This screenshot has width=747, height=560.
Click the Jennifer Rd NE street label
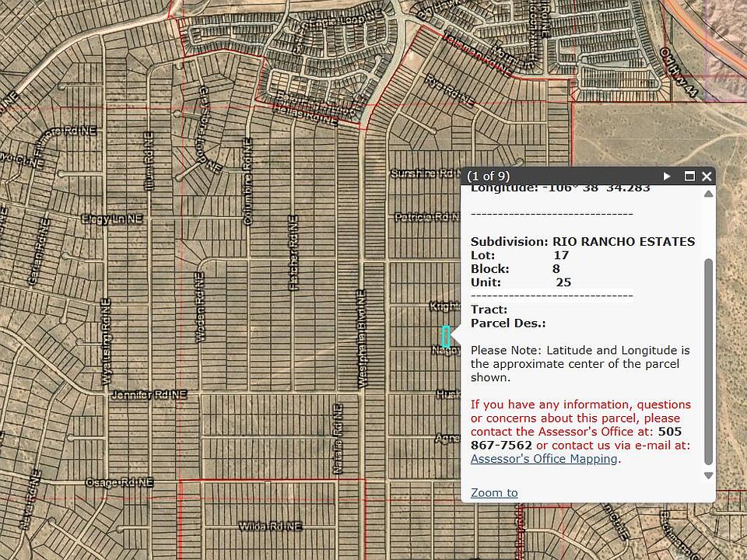[149, 395]
